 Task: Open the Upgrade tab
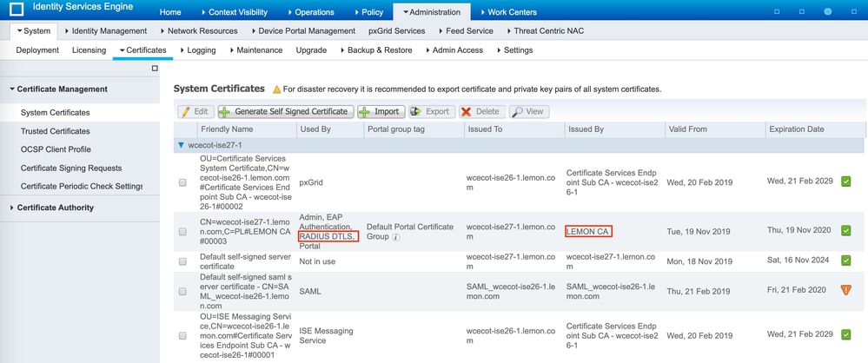click(311, 50)
